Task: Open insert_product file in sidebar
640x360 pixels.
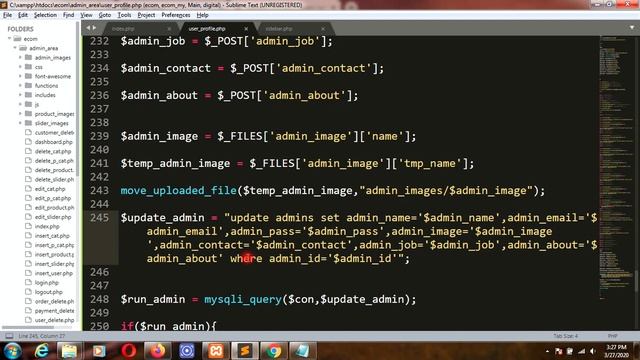Action: click(54, 255)
